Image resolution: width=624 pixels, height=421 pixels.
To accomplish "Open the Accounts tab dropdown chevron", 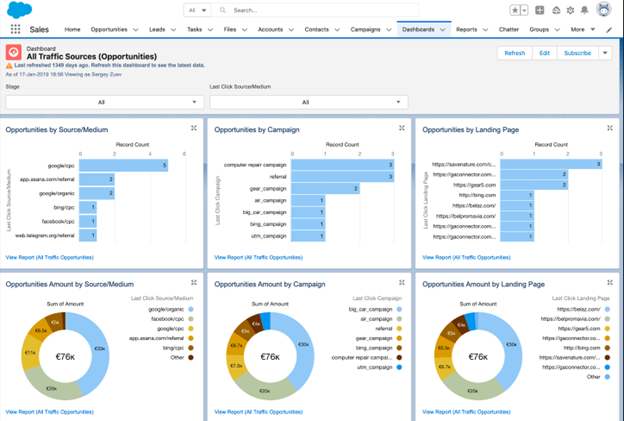I will pos(291,30).
